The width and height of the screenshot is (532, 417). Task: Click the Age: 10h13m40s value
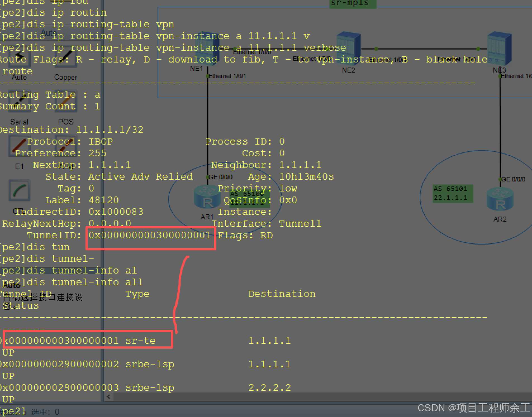[x=307, y=177]
